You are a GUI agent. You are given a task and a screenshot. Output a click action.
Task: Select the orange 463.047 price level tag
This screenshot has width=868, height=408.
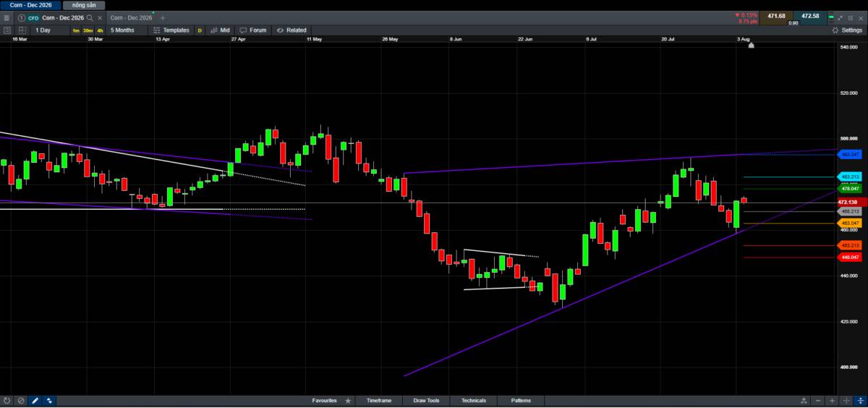pos(848,224)
